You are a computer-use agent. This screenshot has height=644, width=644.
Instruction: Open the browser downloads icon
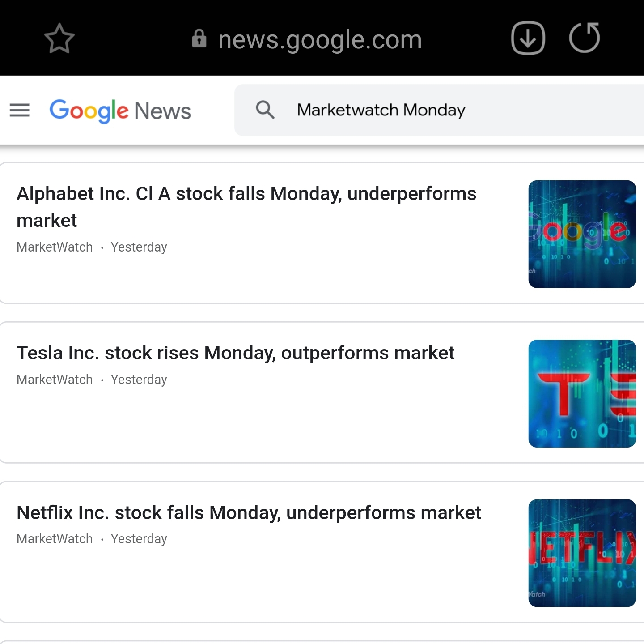[528, 38]
